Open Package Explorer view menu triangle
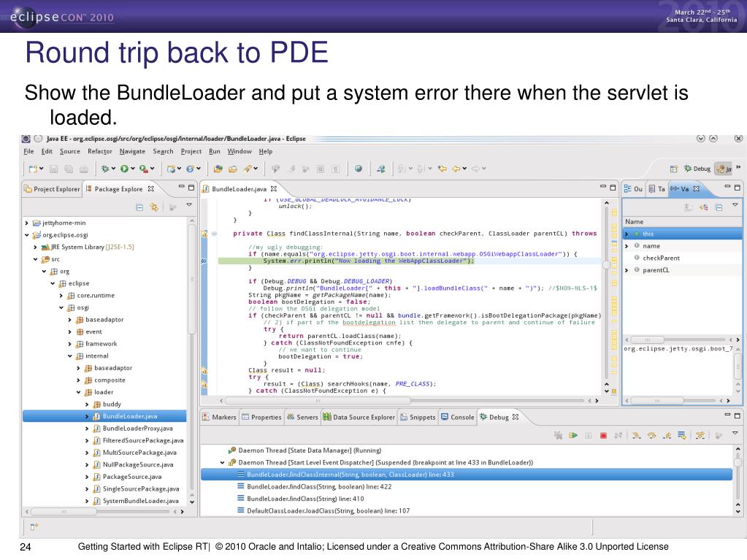The image size is (747, 560). click(189, 204)
